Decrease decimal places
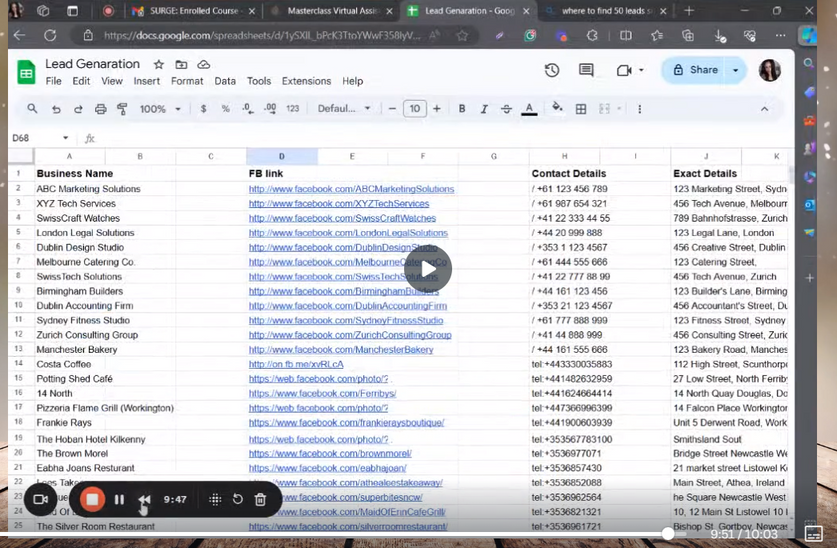Viewport: 837px width, 548px height. [248, 109]
